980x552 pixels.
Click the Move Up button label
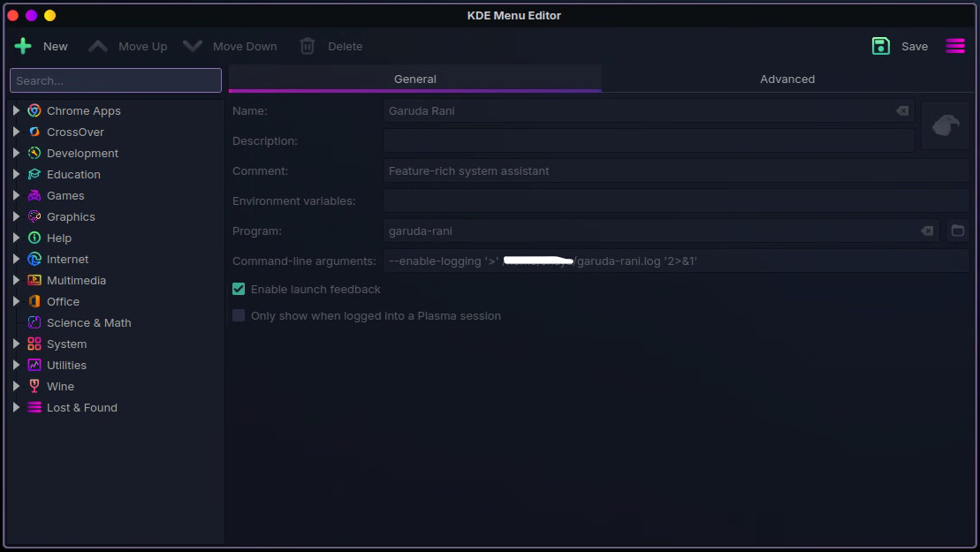pos(143,47)
